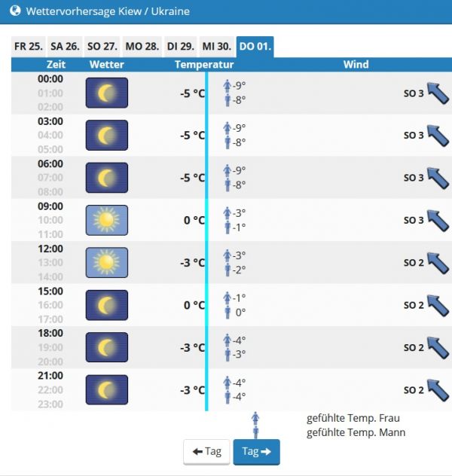Click the moon weather icon at 21:00
This screenshot has height=476, width=452.
107,389
